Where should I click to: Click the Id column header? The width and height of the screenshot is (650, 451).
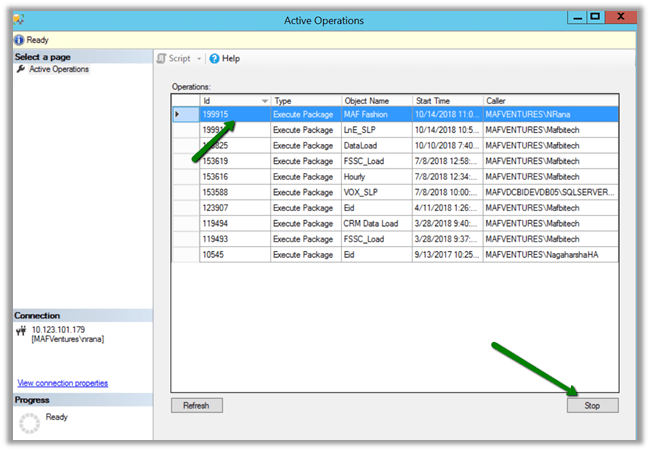(228, 101)
